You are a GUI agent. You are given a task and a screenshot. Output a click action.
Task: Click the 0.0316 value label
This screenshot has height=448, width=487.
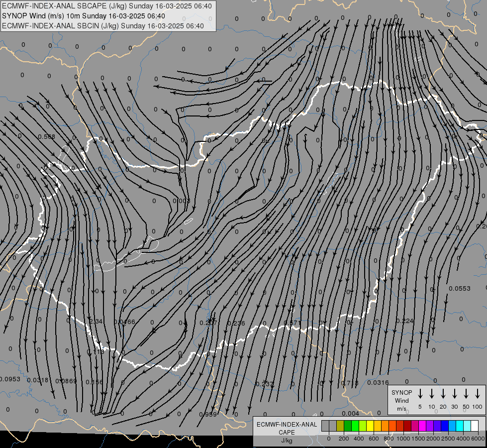(x=378, y=382)
